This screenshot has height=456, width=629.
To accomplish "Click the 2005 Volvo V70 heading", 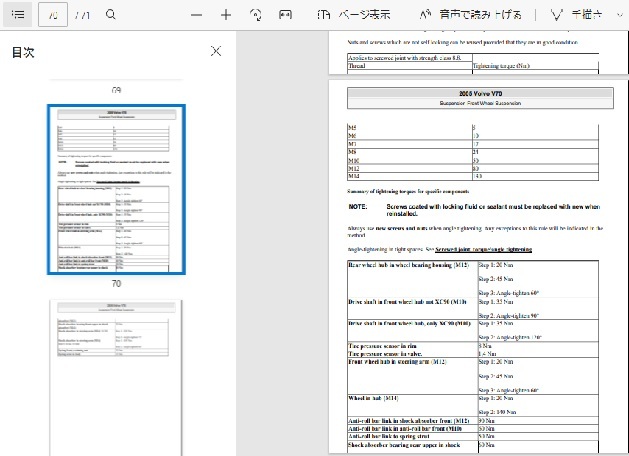I will click(480, 93).
